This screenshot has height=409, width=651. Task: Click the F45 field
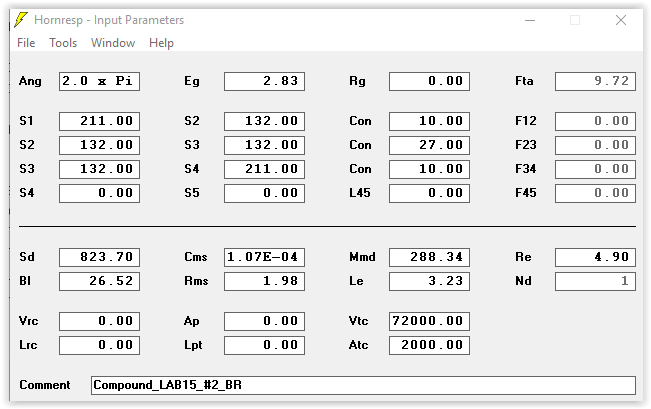point(595,193)
